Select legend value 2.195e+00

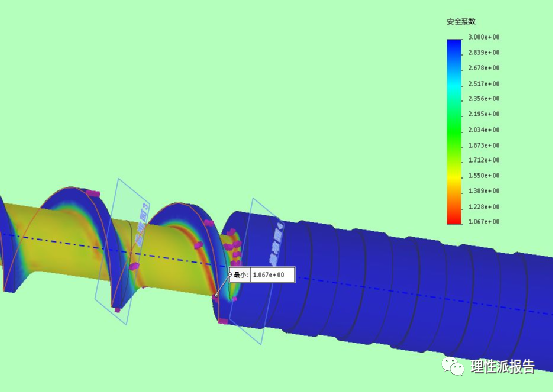click(x=484, y=114)
